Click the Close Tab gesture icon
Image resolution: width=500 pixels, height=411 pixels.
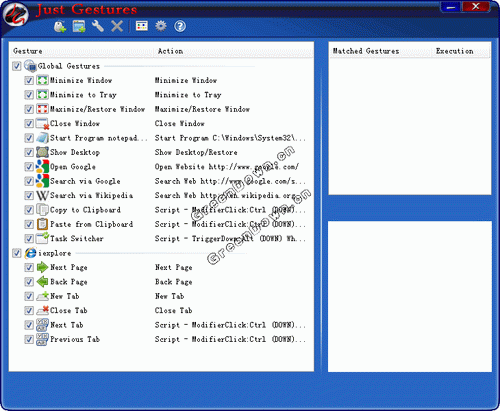tap(42, 310)
